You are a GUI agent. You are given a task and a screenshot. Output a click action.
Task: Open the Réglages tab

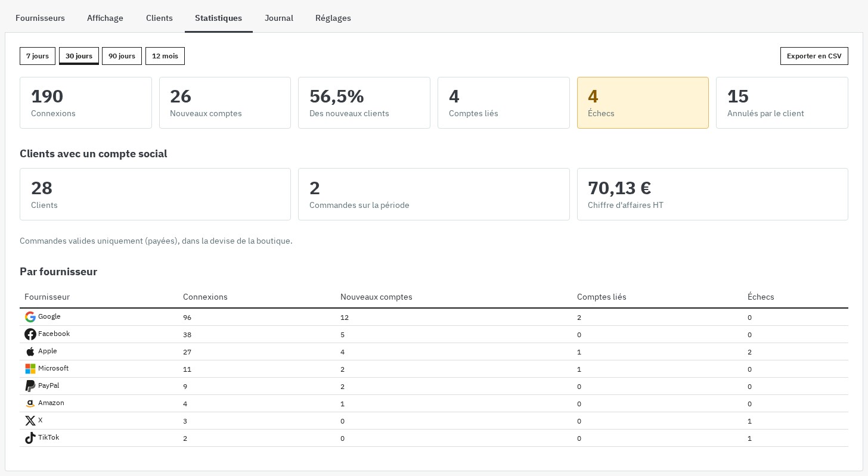click(x=333, y=18)
